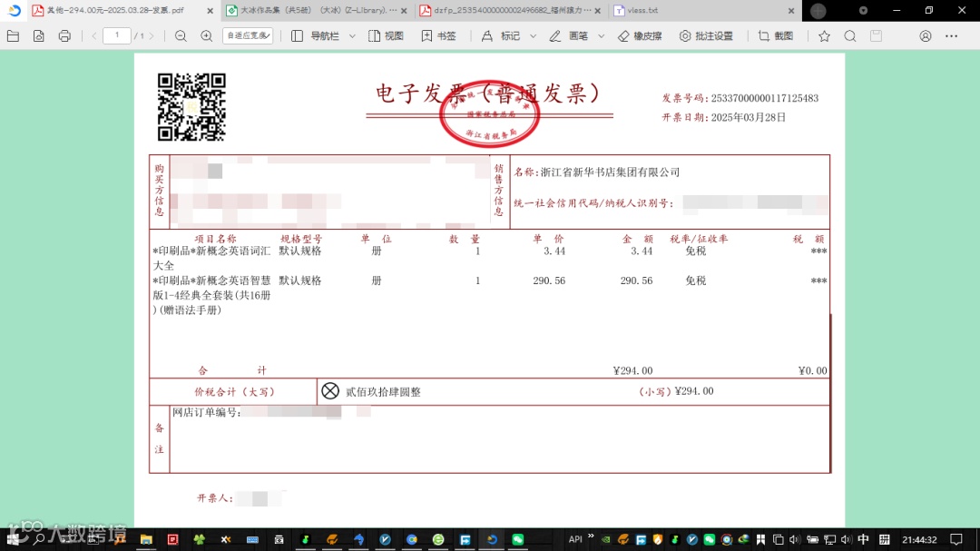Expand the tray overflow chevron
The width and height of the screenshot is (980, 551).
591,536
